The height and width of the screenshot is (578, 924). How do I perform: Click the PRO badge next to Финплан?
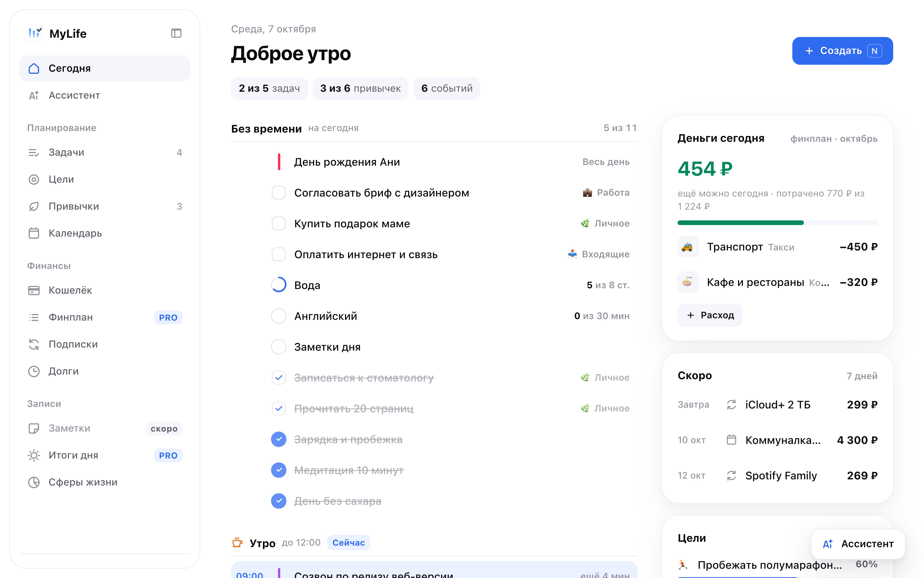168,317
